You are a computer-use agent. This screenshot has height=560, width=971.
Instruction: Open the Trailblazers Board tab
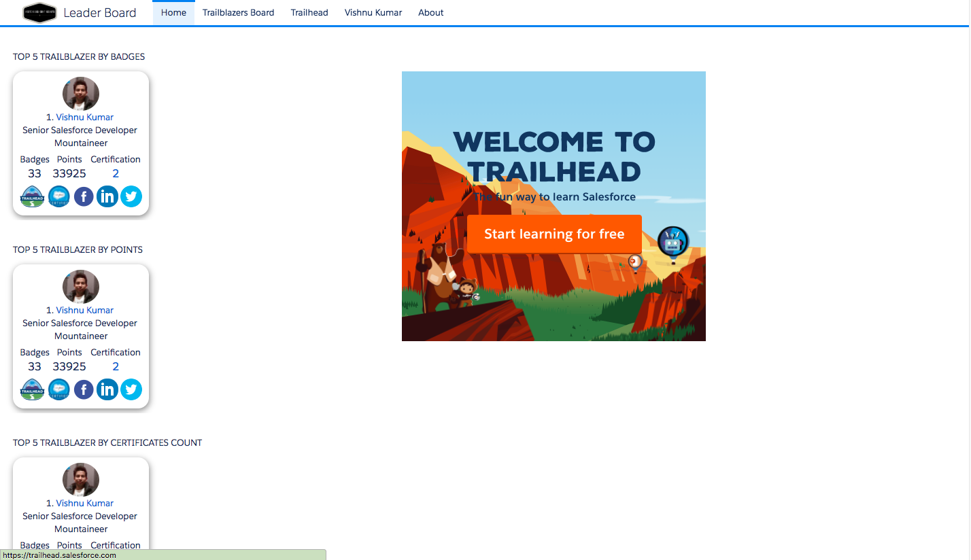238,12
